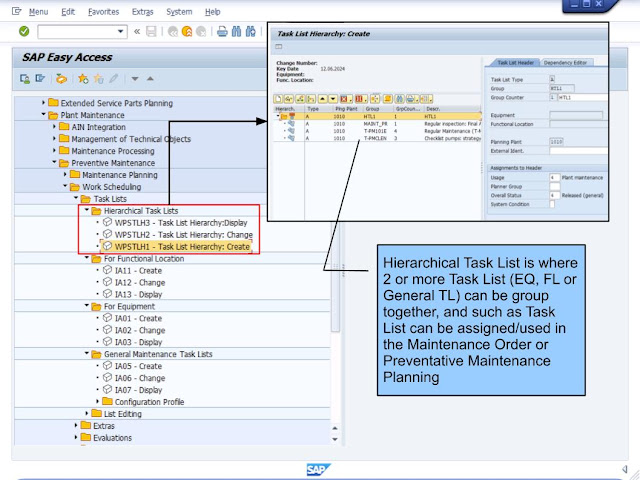Select the T-PMCLEN row in hierarchy table
Screen dimensions: 640x480
coord(377,138)
